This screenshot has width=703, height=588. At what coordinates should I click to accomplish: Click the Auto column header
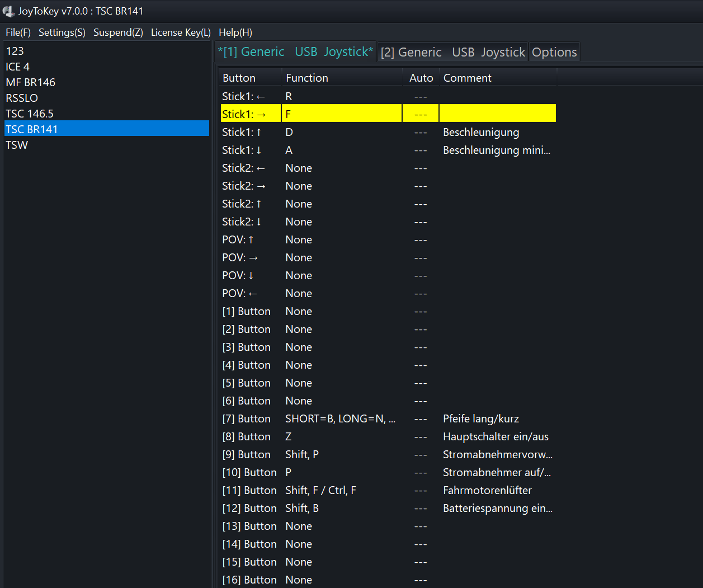(421, 78)
